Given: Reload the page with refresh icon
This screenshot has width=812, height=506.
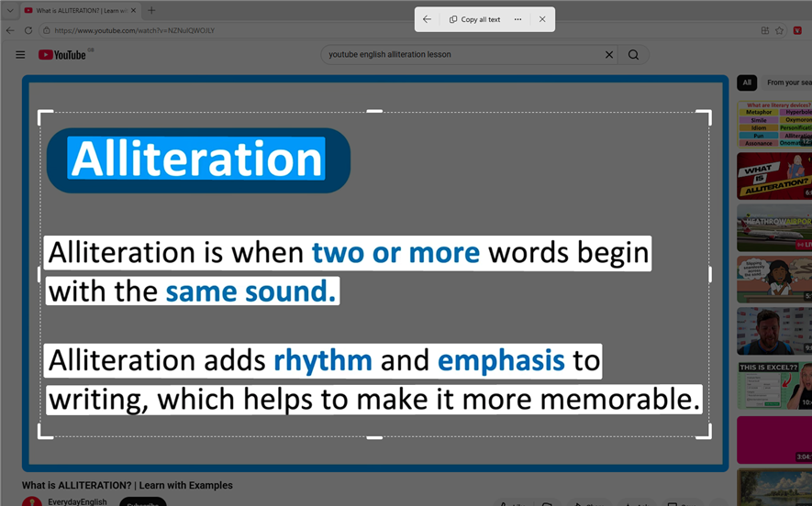Looking at the screenshot, I should [x=28, y=30].
